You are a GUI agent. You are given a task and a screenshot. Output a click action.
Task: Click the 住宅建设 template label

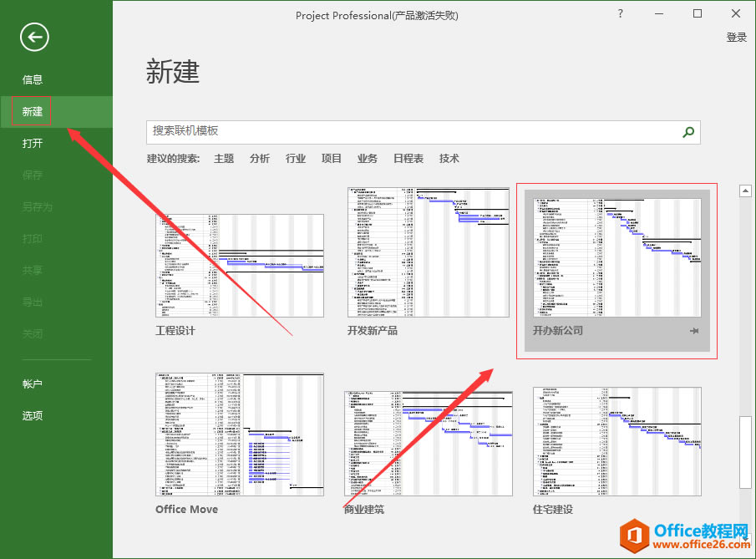[553, 510]
